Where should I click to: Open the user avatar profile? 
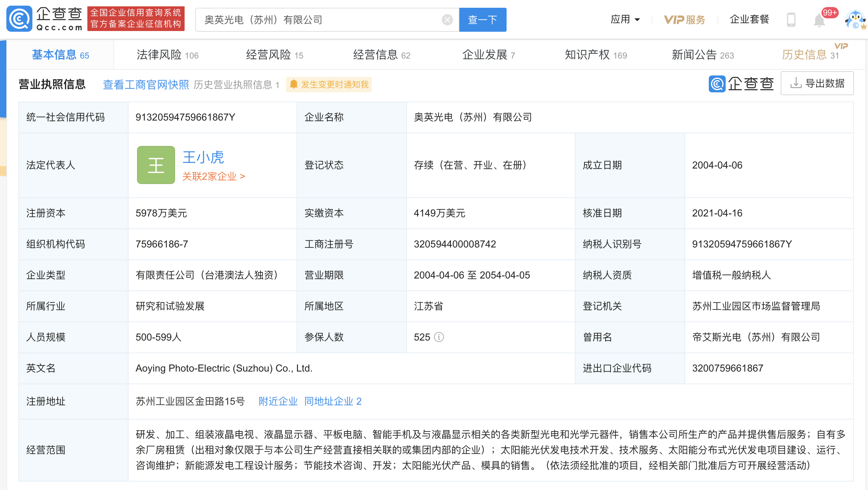tap(855, 20)
